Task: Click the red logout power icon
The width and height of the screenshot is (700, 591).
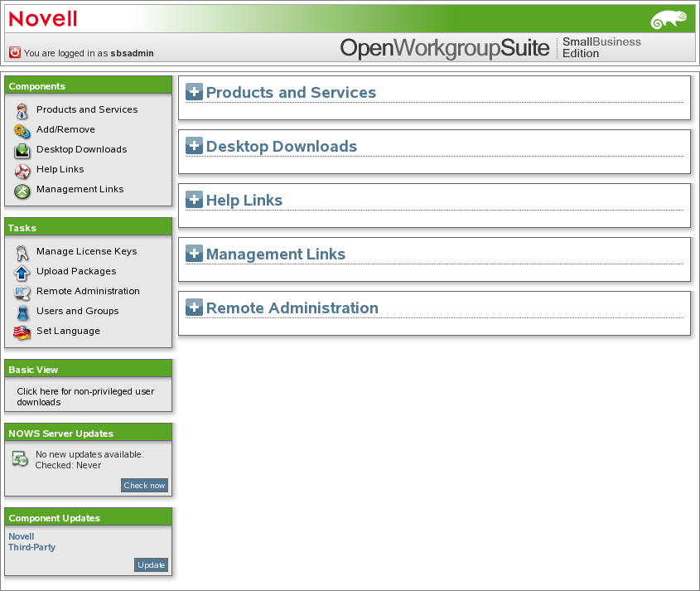Action: click(15, 52)
